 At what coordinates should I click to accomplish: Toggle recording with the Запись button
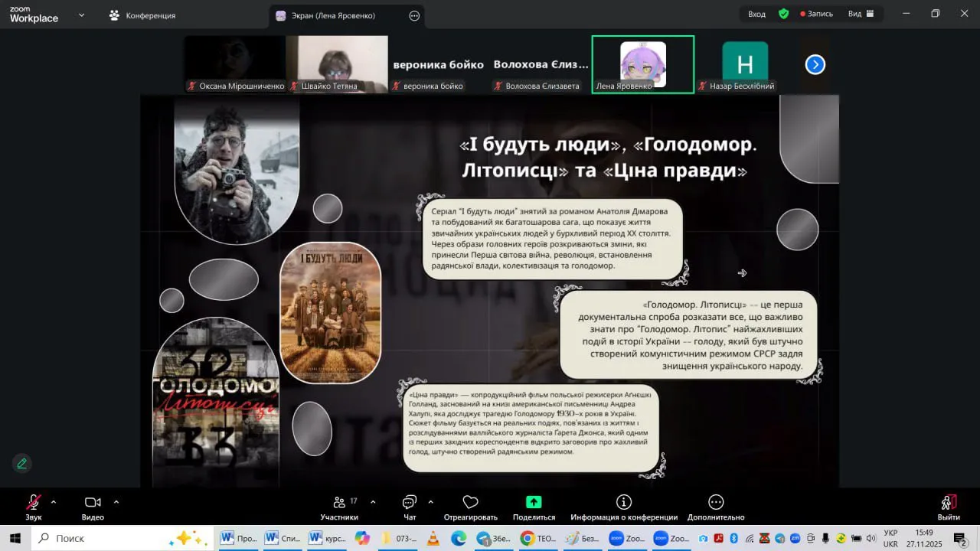[x=816, y=14]
